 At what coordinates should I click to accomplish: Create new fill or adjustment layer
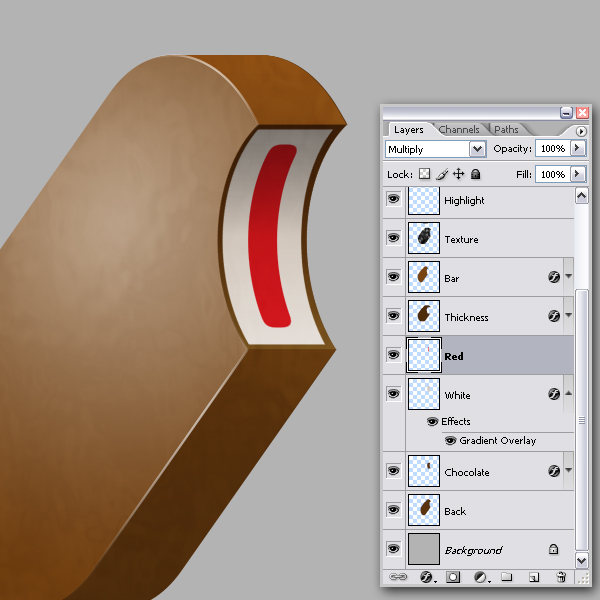[x=480, y=577]
